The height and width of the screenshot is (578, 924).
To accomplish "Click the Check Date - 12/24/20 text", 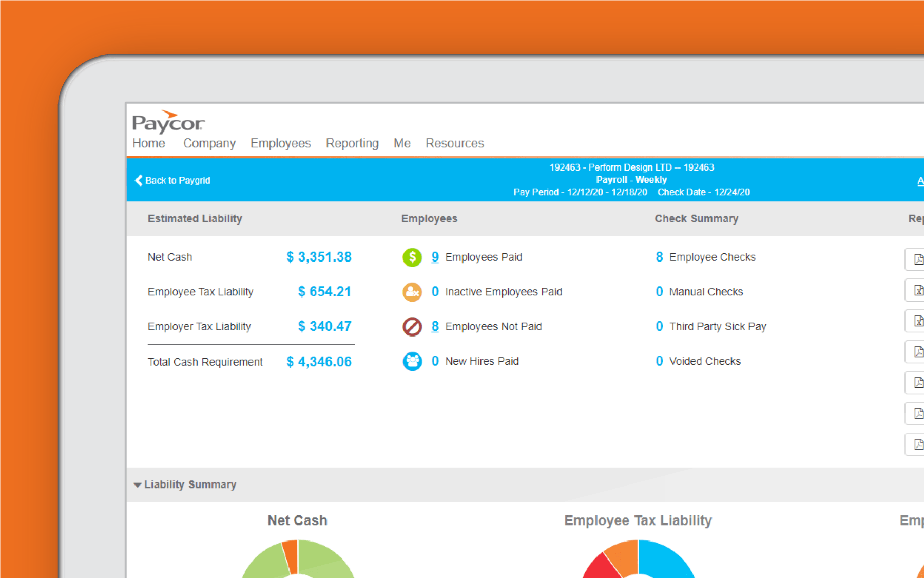I will pyautogui.click(x=704, y=192).
